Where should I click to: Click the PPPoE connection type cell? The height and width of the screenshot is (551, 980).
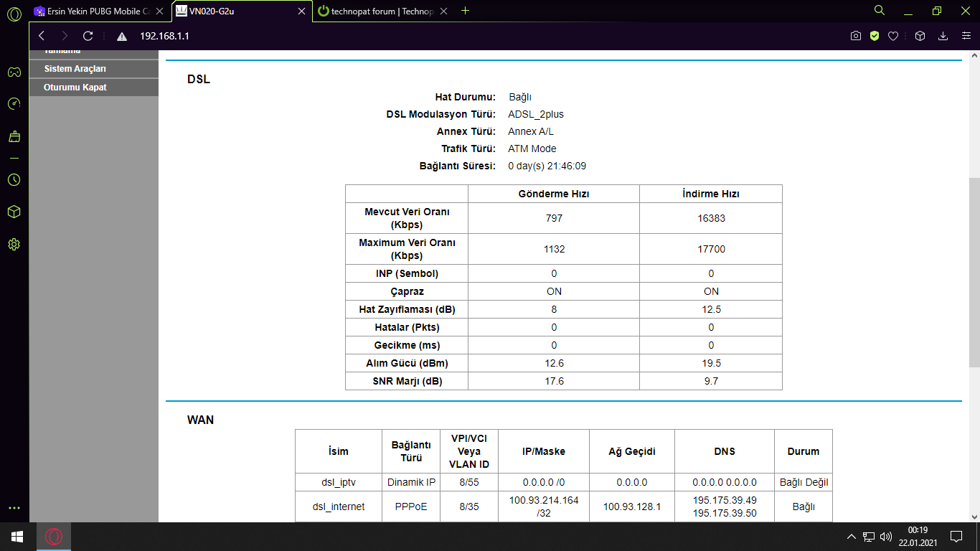point(411,507)
